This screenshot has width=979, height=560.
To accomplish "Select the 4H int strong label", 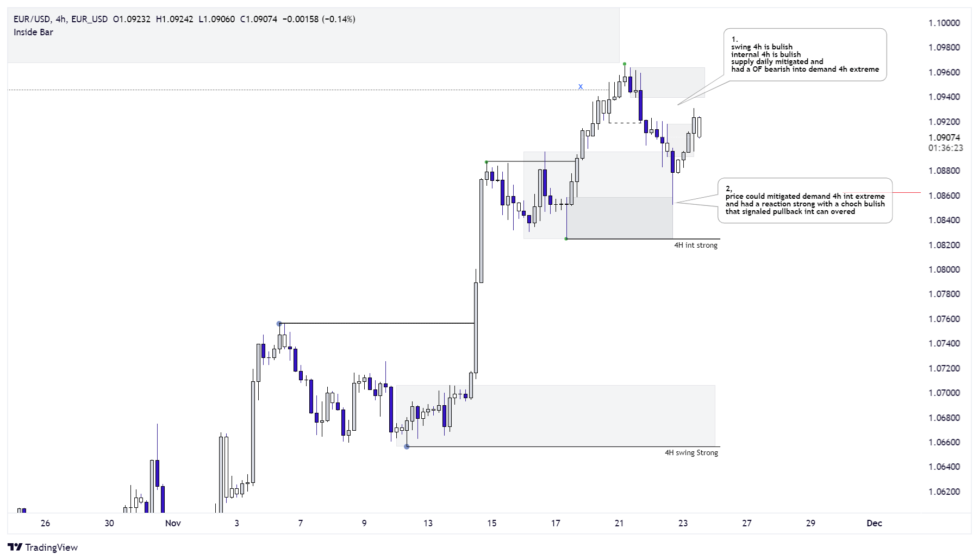I will [x=695, y=246].
